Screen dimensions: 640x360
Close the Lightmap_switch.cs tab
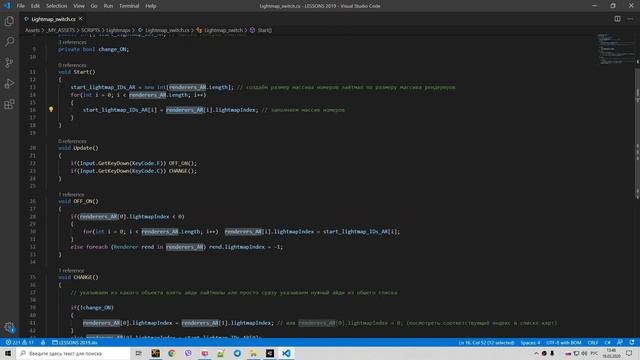(x=80, y=19)
